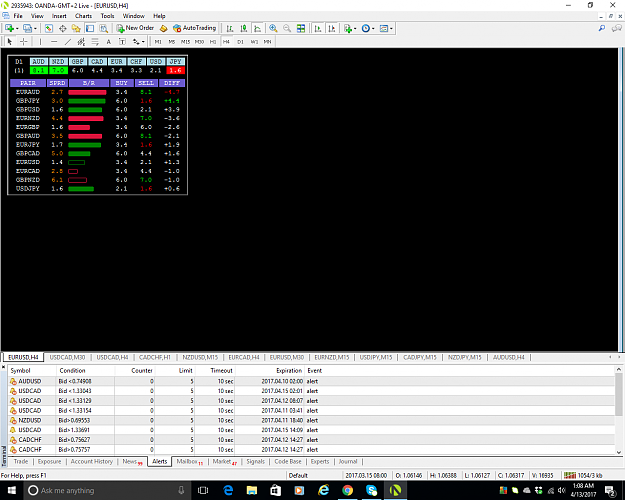
Task: Toggle the Terminal panel icon
Action: (x=90, y=28)
